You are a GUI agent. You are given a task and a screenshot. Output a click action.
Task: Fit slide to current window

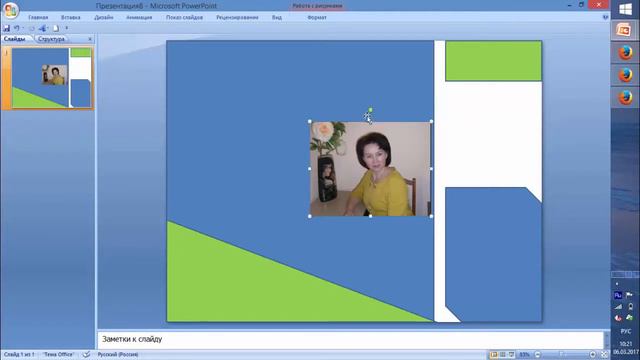[x=604, y=355]
